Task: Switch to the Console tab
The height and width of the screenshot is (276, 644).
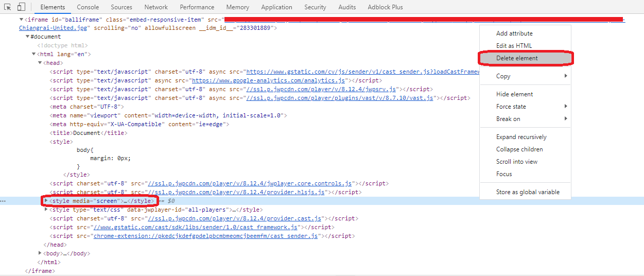Action: (88, 7)
